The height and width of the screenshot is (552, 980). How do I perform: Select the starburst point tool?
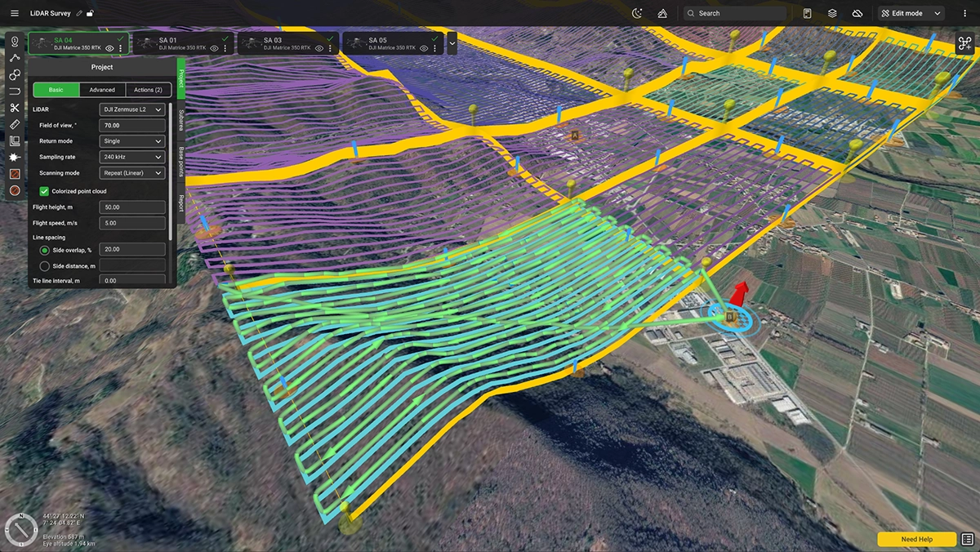tap(15, 157)
